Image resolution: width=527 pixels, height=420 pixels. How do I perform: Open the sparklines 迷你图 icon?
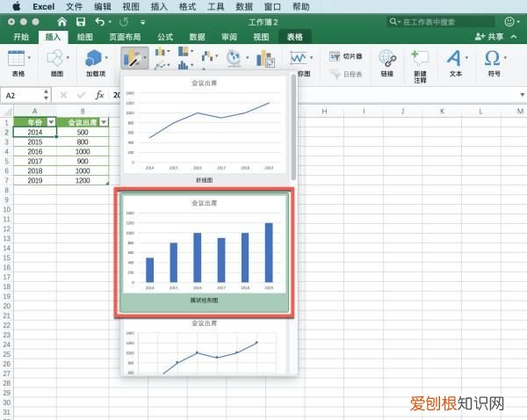[x=298, y=59]
